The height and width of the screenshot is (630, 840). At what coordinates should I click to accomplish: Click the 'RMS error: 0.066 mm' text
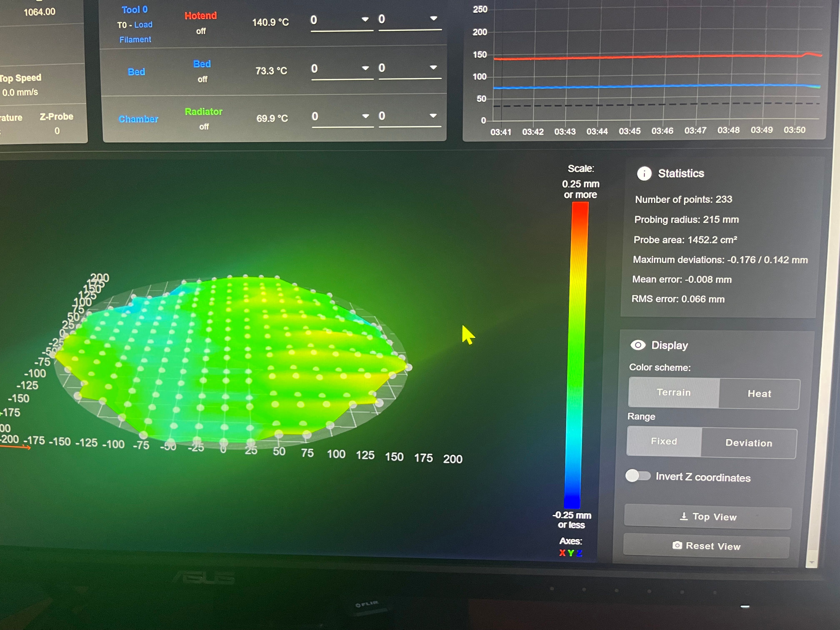pos(678,299)
